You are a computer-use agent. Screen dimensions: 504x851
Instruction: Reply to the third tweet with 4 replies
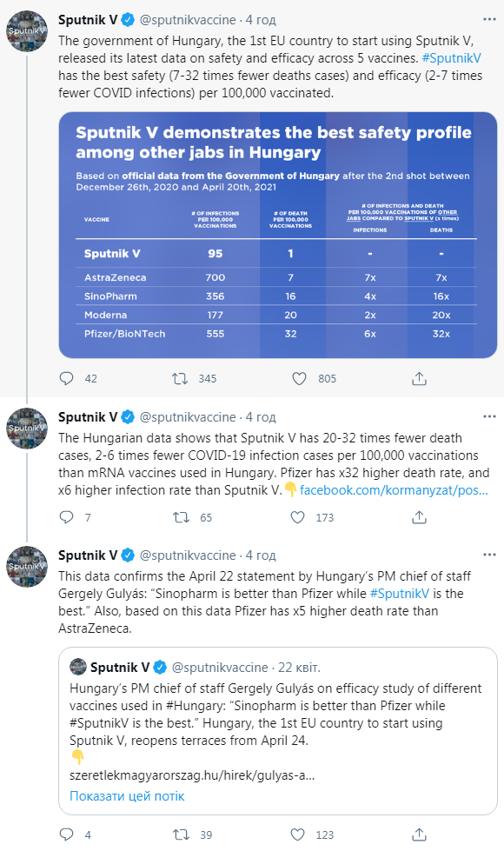(x=66, y=834)
